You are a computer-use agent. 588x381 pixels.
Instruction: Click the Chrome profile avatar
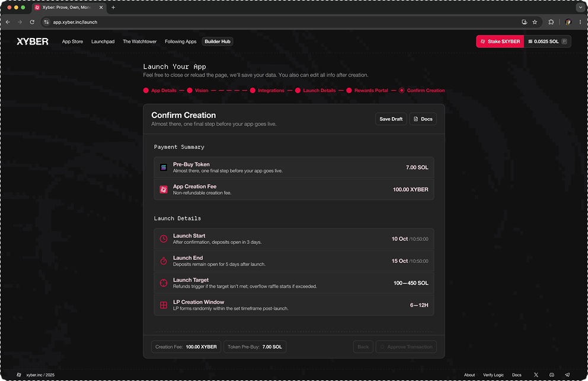(x=568, y=22)
